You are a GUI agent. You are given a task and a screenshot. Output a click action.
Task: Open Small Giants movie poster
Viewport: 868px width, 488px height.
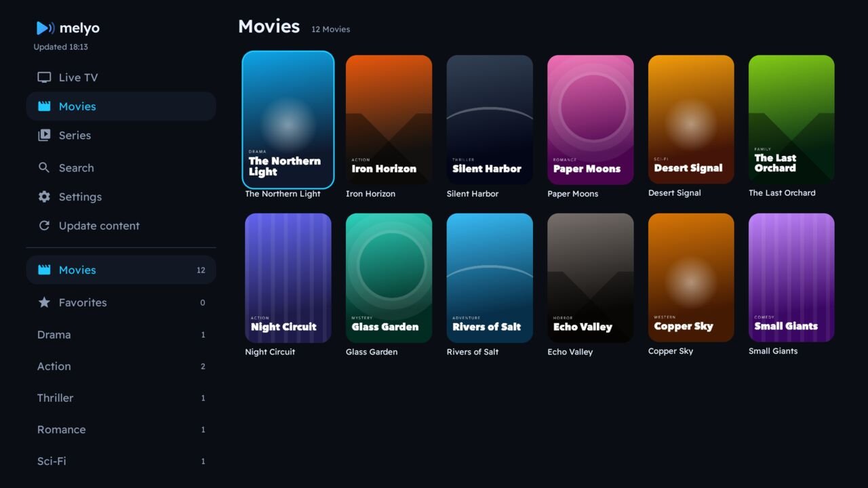click(x=791, y=278)
